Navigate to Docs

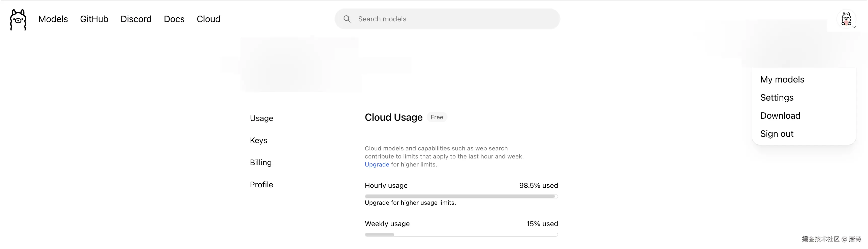(174, 19)
